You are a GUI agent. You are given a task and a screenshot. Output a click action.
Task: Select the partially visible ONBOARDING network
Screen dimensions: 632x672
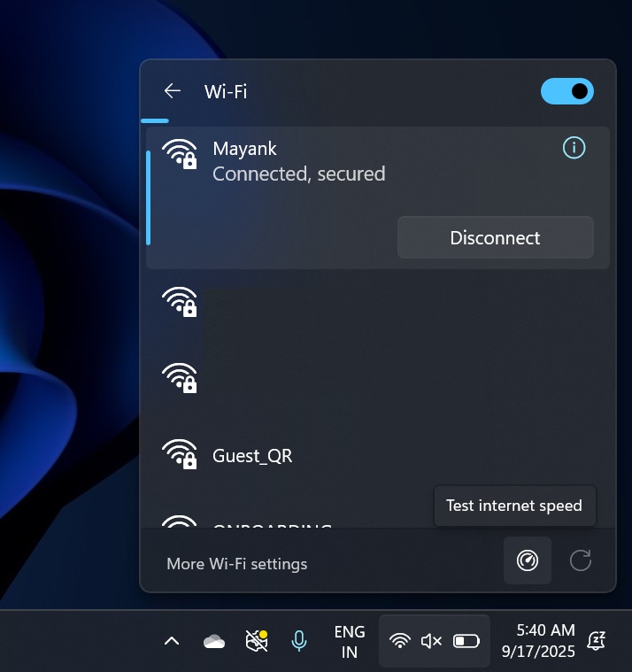click(270, 522)
